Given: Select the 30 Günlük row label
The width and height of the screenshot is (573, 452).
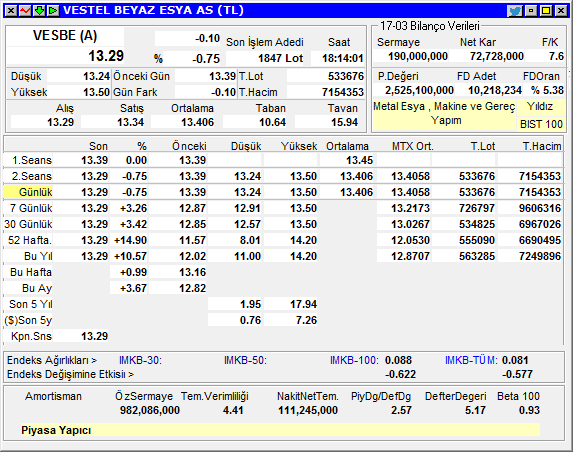Looking at the screenshot, I should click(x=29, y=224).
